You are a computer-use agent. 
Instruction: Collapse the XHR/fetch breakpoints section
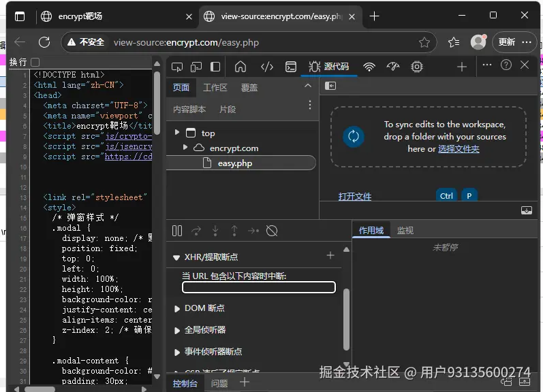click(176, 257)
